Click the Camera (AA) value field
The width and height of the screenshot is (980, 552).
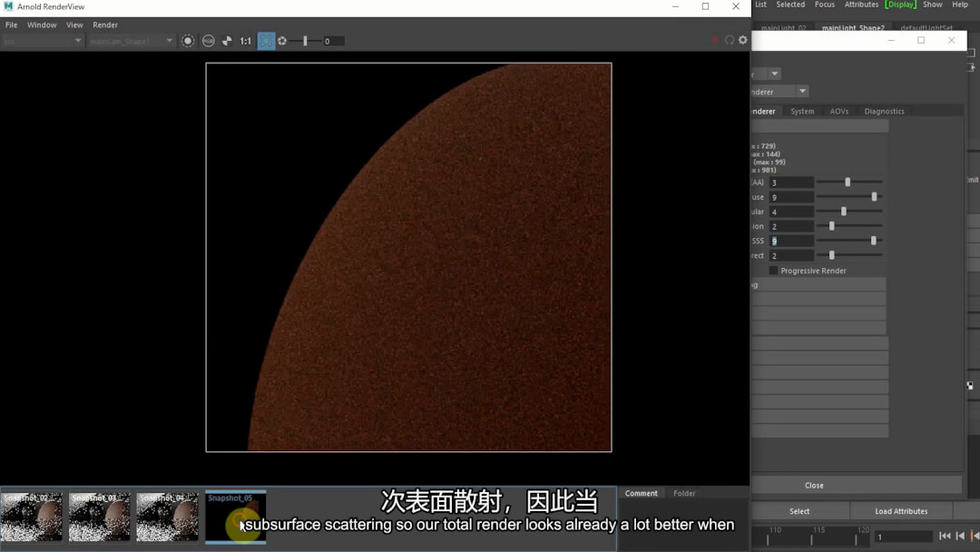click(791, 182)
